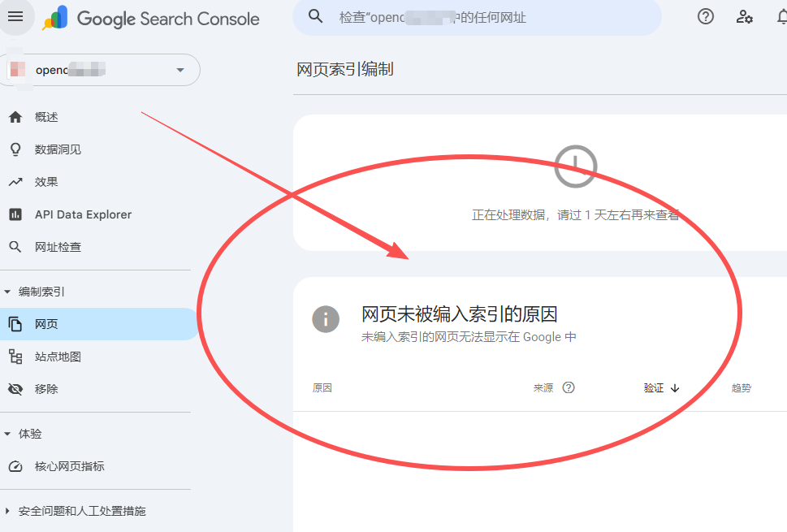787x532 pixels.
Task: Open the 概述 overview page
Action: click(x=46, y=117)
